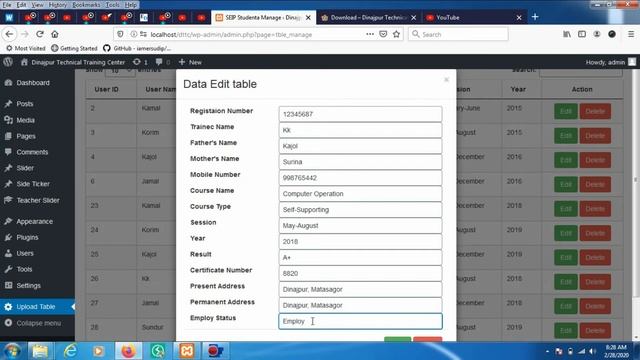Toggle the sidebars view icon
The width and height of the screenshot is (640, 360).
tap(582, 34)
